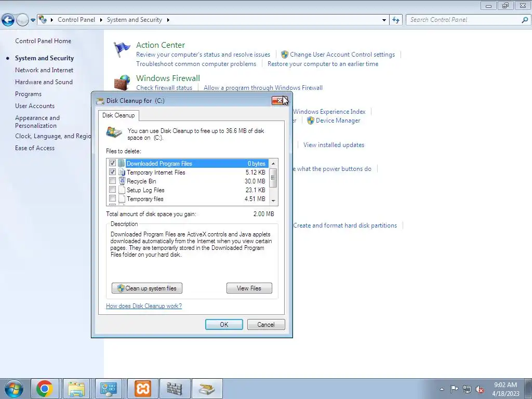Open the recent pages dropdown arrow
The image size is (532, 399).
[33, 20]
